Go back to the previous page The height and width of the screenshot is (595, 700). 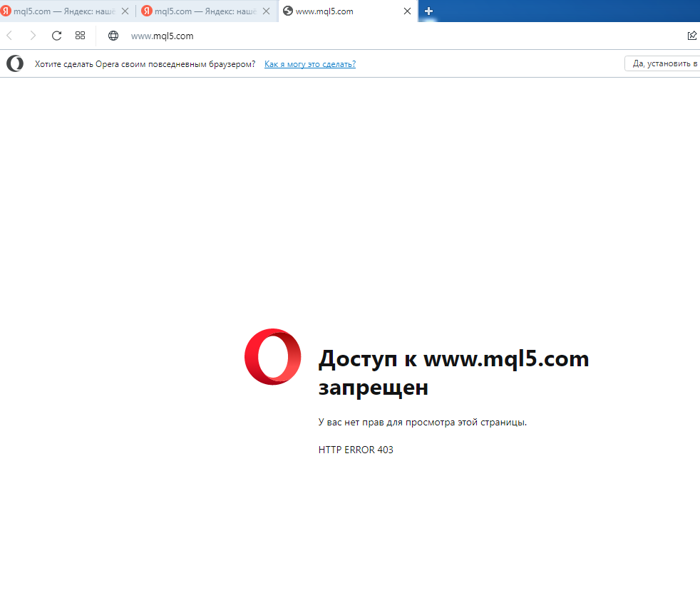pos(9,36)
